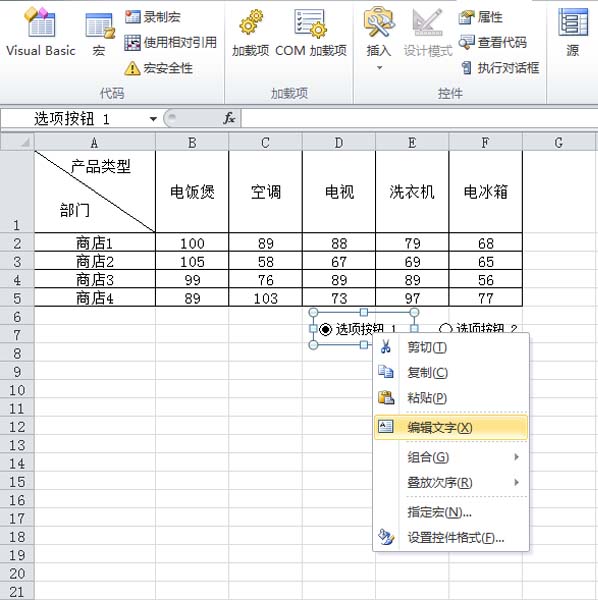598x600 pixels.
Task: Click the fx insert function button
Action: click(229, 118)
